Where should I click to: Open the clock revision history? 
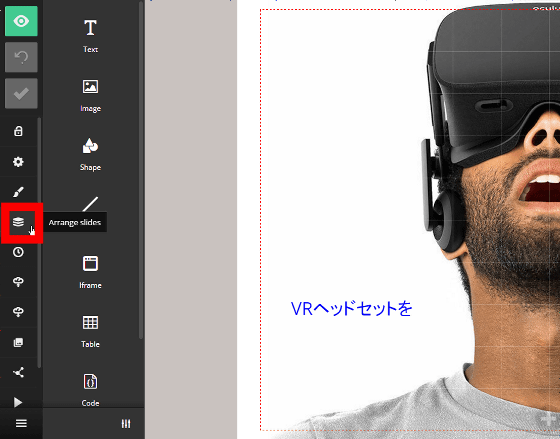pos(18,252)
